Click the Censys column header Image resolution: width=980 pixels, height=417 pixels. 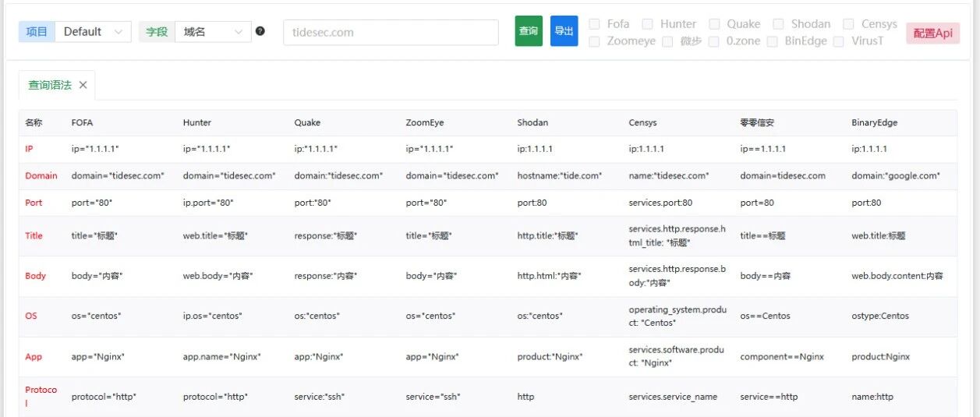(643, 122)
